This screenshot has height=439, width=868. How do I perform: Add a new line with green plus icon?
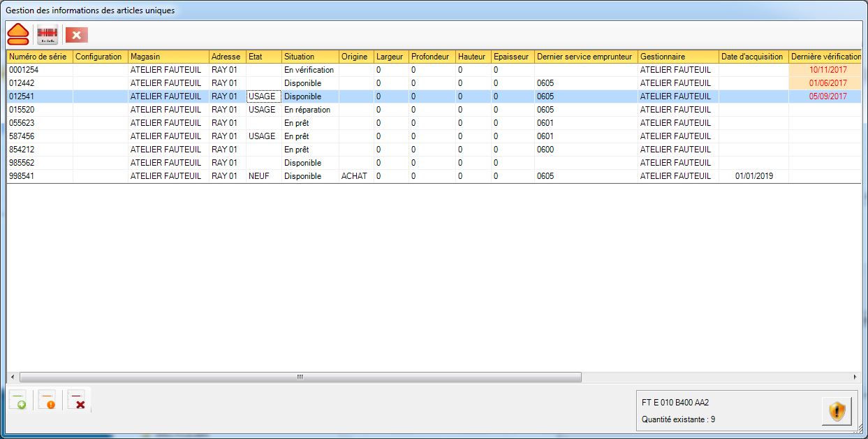tap(18, 401)
